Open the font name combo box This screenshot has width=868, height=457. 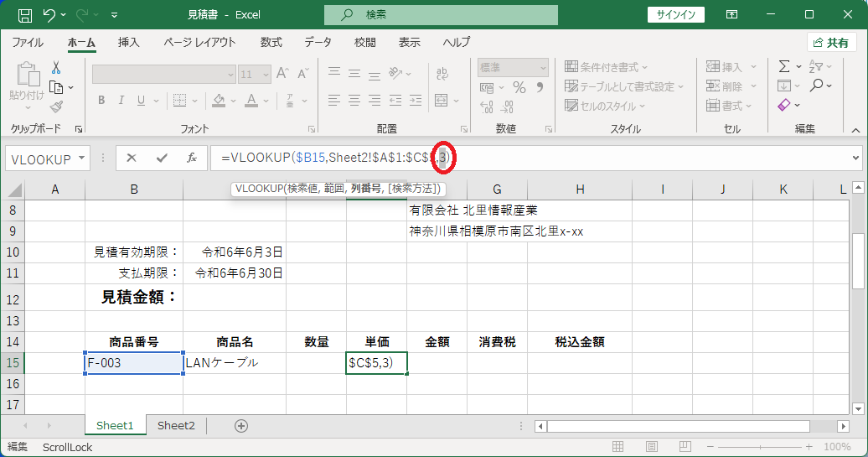pos(164,75)
